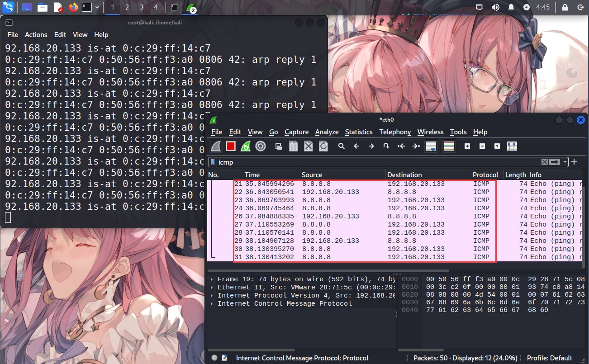Select packet number 22 row
This screenshot has height=364, width=589.
tap(394, 192)
